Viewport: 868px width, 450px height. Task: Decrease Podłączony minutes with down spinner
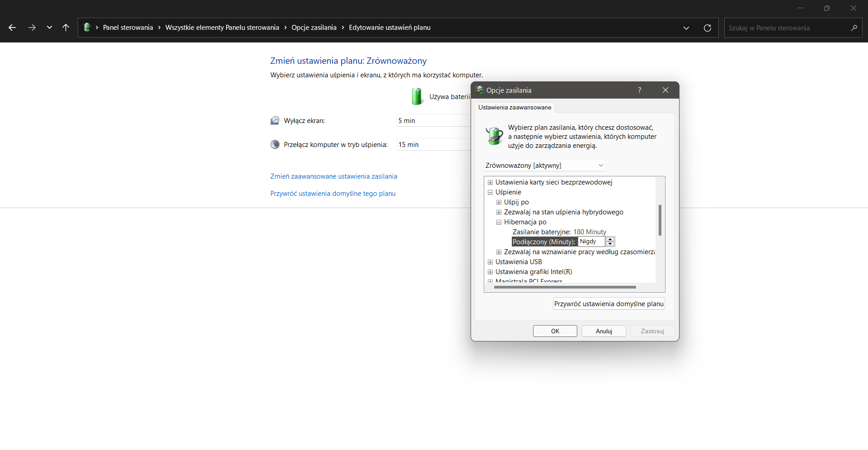[610, 244]
